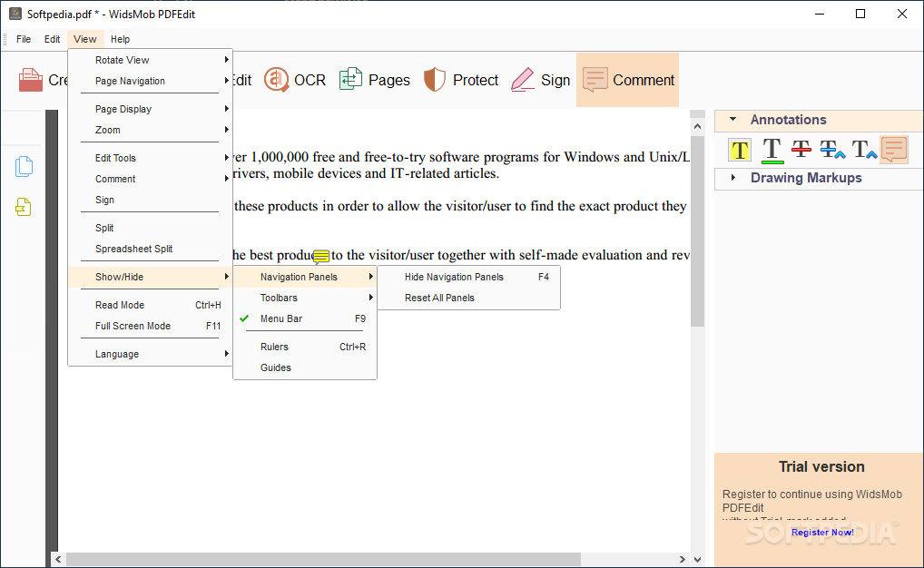This screenshot has width=924, height=568.
Task: Expand the Zoom submenu
Action: point(151,130)
